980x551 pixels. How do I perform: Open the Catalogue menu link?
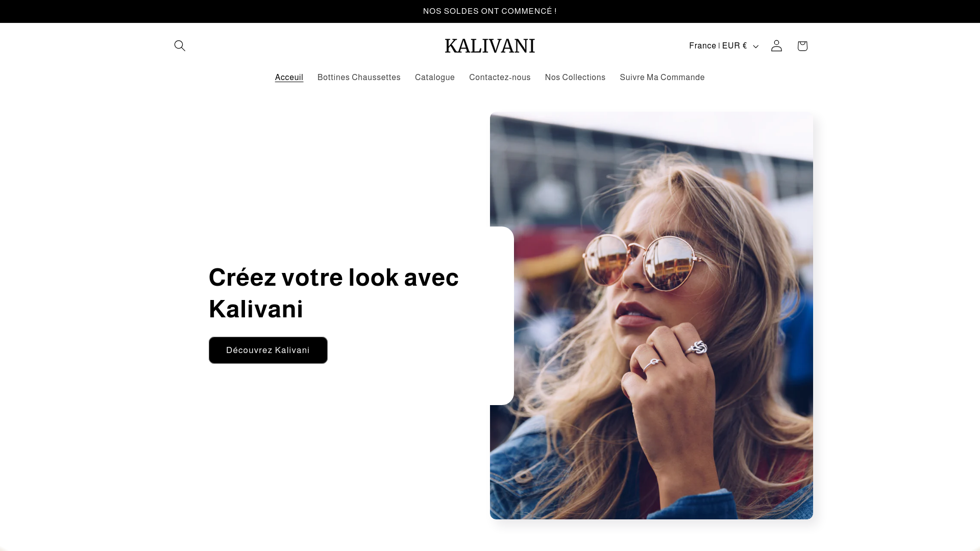tap(435, 78)
